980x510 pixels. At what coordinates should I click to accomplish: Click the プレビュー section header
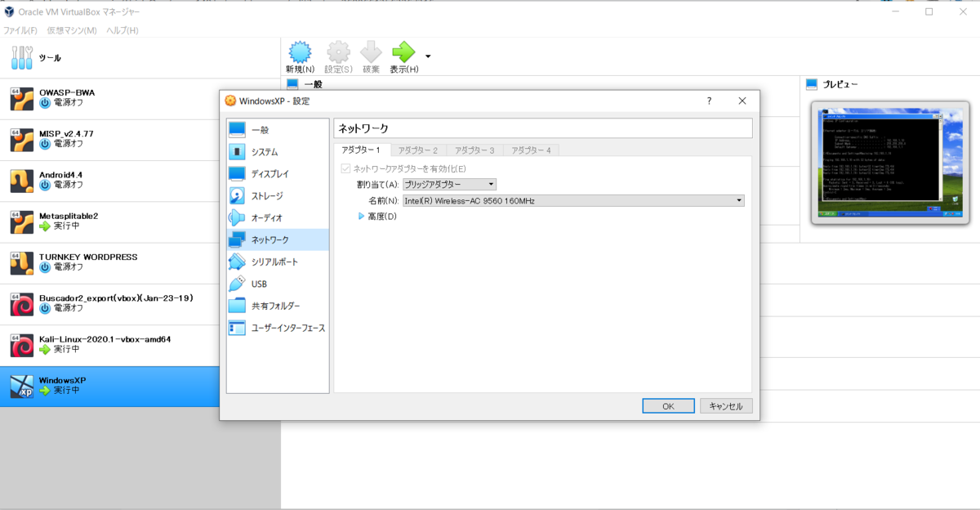pyautogui.click(x=840, y=84)
